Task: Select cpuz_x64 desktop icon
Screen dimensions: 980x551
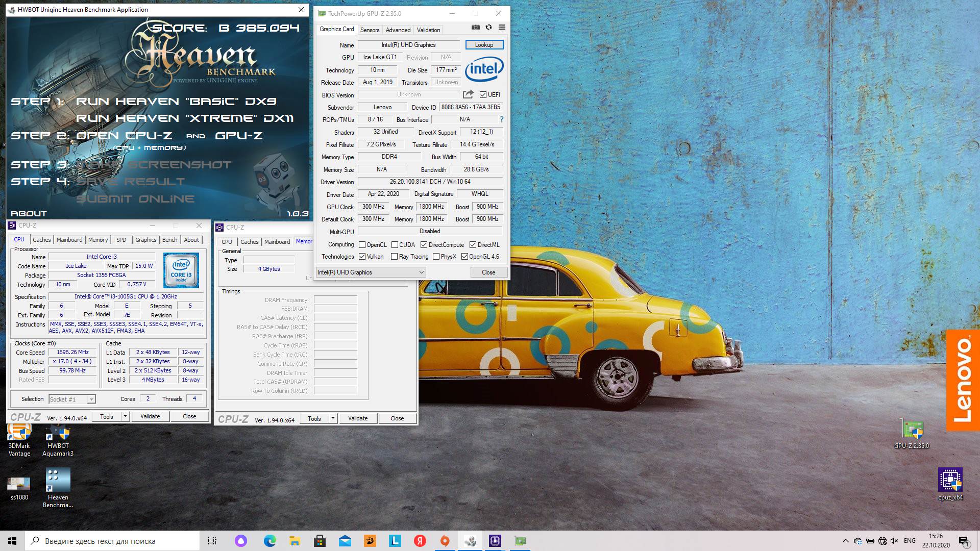Action: pyautogui.click(x=950, y=485)
